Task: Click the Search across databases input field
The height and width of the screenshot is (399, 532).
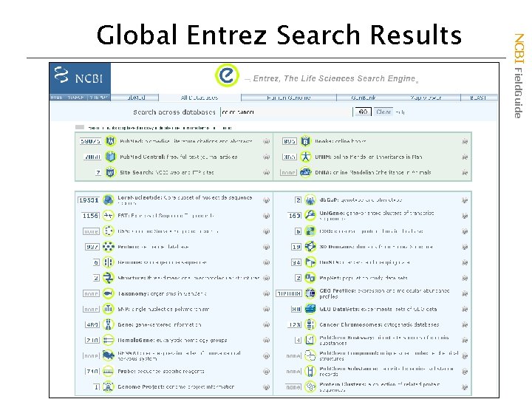Action: tap(287, 112)
